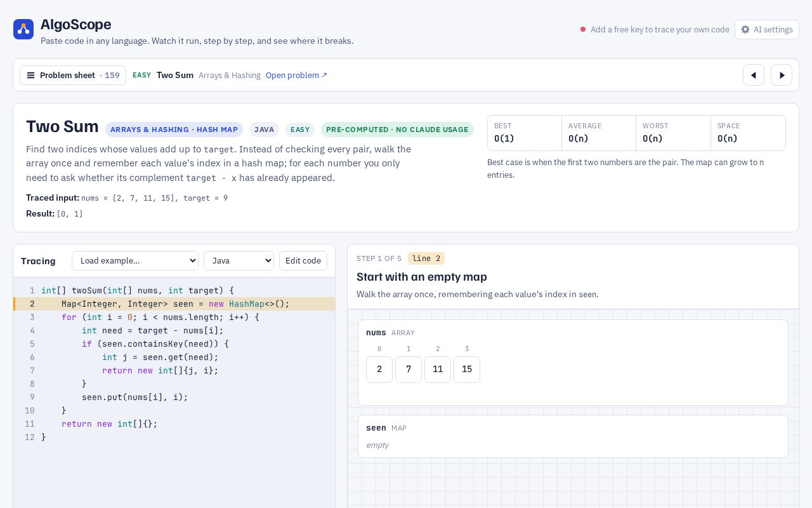Click the JAVA tag badge
This screenshot has width=812, height=508.
point(264,130)
